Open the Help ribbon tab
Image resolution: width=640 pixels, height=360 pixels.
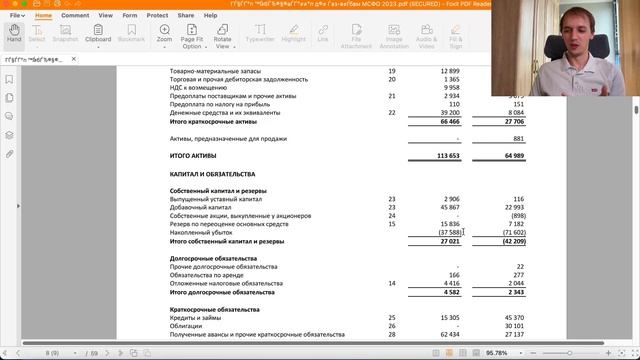pyautogui.click(x=210, y=16)
